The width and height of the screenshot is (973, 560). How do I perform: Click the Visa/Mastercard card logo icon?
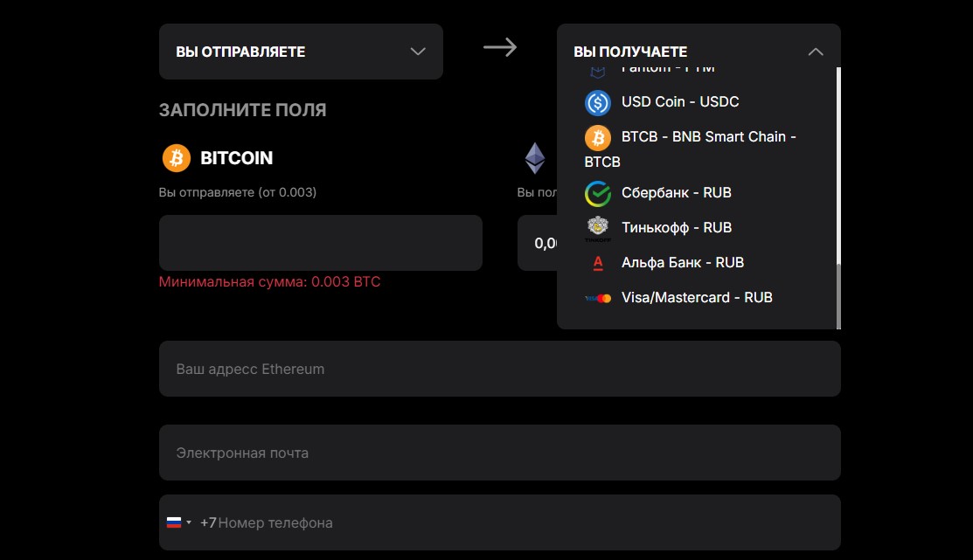[x=598, y=298]
